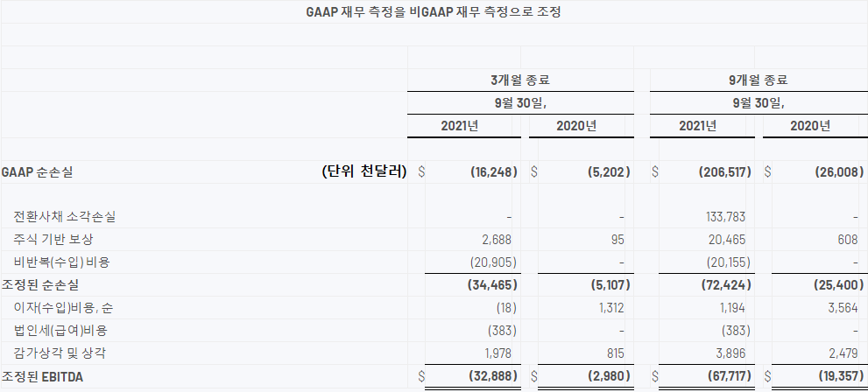
Task: Select the 2,688 stock compensation cell
Action: [496, 240]
